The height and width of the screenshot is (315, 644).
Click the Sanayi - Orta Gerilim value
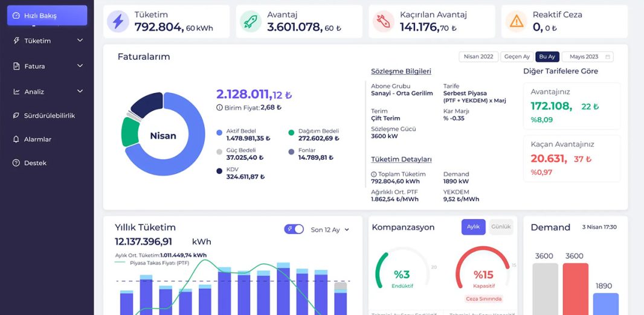(x=402, y=93)
